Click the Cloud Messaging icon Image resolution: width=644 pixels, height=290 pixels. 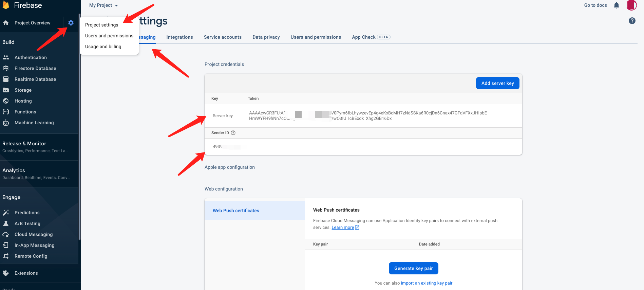(x=6, y=234)
